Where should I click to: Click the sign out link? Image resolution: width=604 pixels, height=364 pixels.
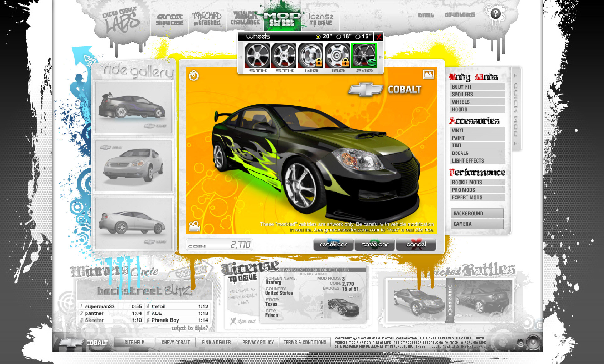(243, 321)
